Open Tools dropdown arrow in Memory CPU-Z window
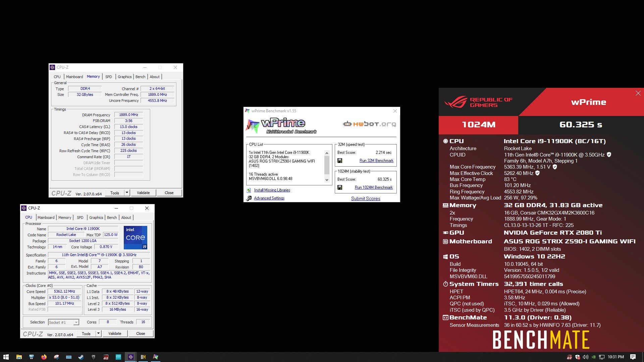644x362 pixels. (x=127, y=193)
